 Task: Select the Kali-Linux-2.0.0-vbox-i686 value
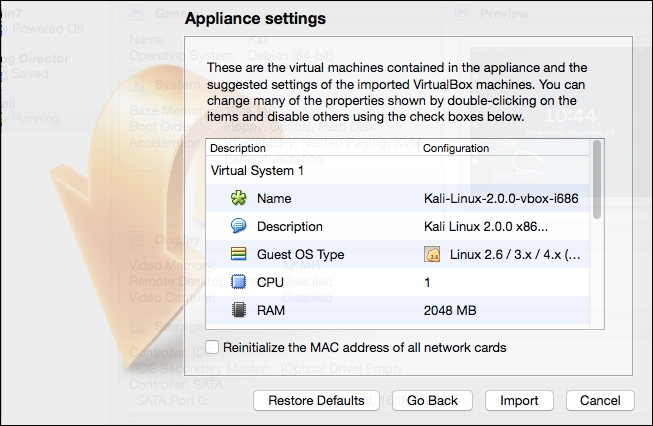coord(501,198)
